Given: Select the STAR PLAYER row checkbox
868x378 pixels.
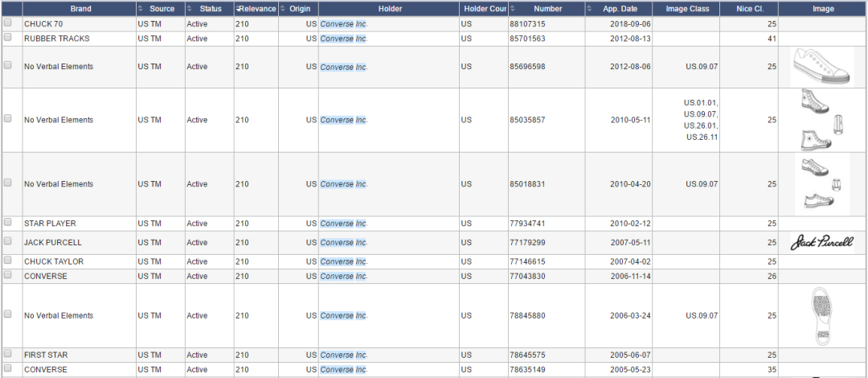Looking at the screenshot, I should tap(8, 222).
